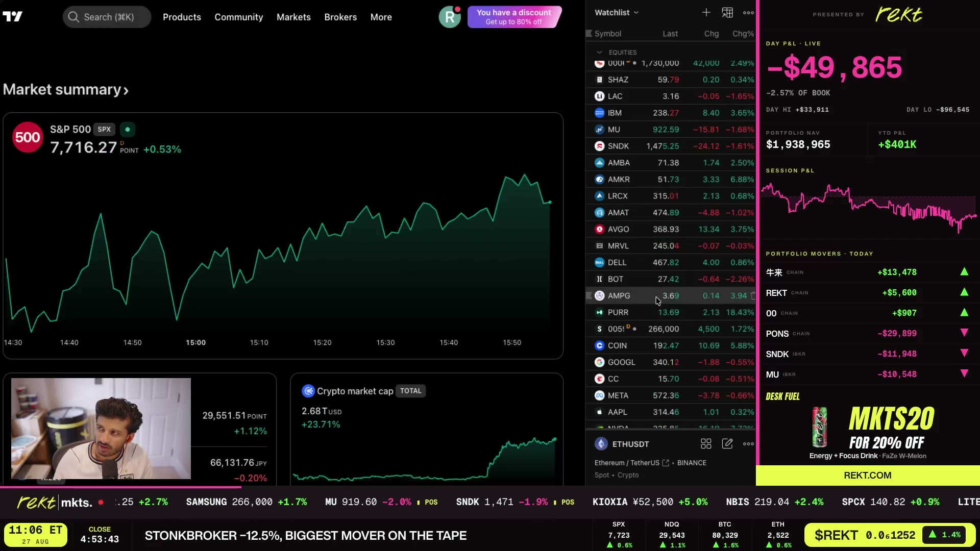Open the Markets menu
This screenshot has height=551, width=980.
pyautogui.click(x=293, y=17)
